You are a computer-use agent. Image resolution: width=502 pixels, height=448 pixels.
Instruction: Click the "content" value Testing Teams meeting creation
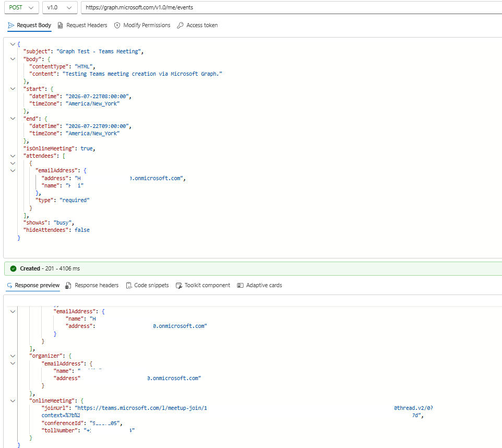click(x=142, y=74)
